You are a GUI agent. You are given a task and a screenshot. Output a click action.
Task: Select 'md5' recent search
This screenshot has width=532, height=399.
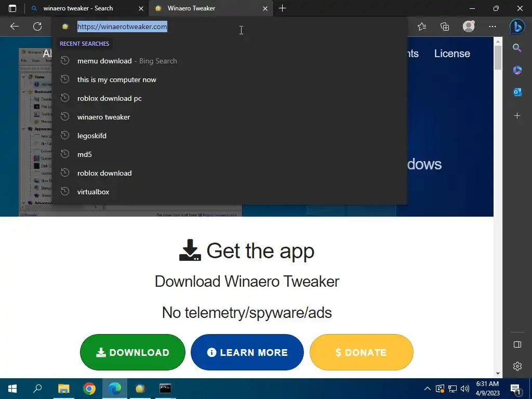(x=229, y=154)
